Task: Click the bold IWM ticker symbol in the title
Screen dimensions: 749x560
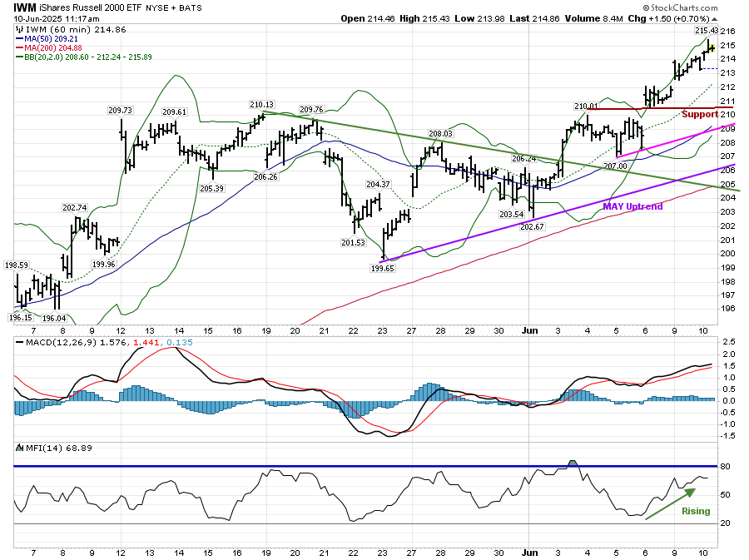Action: tap(25, 7)
